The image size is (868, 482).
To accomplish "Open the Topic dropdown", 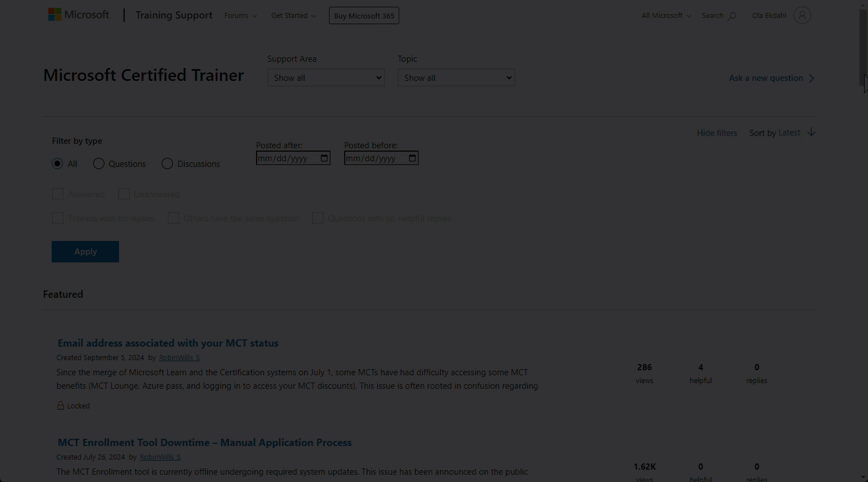I will point(456,78).
